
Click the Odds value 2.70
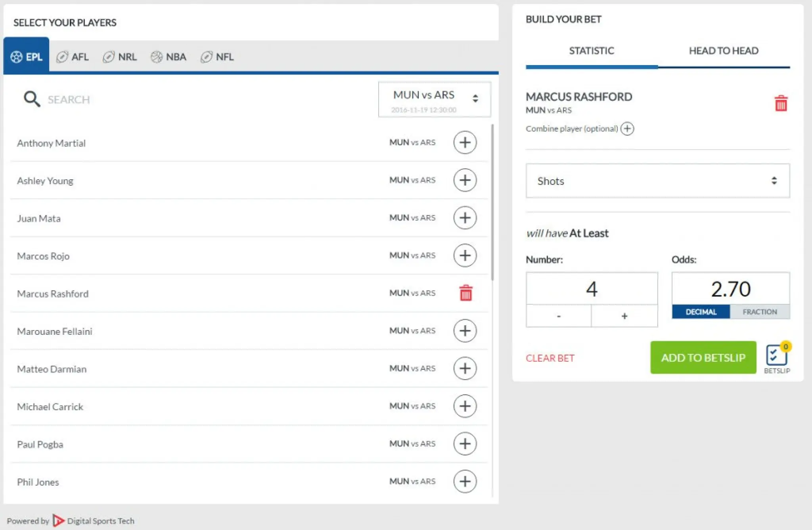731,289
